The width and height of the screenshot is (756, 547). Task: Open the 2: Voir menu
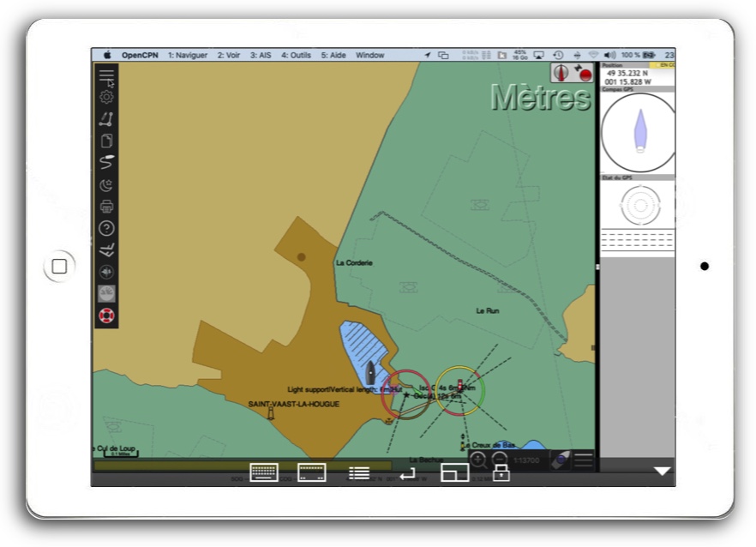(x=229, y=55)
